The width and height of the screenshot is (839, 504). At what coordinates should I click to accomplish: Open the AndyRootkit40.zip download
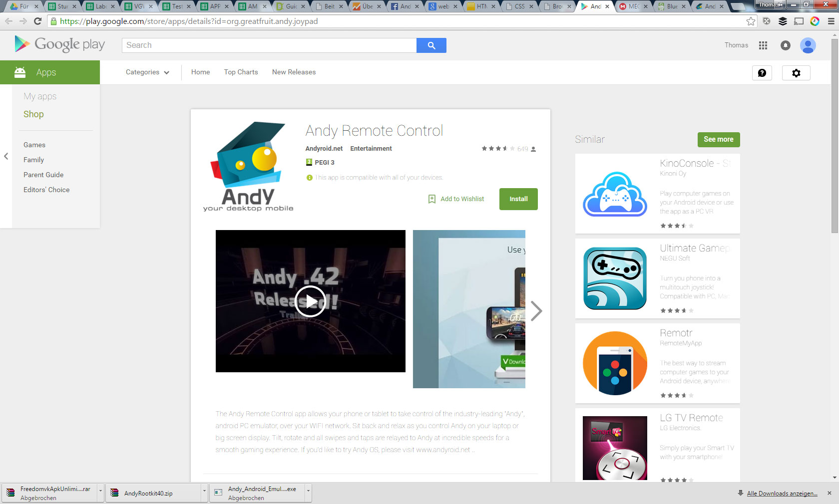153,493
